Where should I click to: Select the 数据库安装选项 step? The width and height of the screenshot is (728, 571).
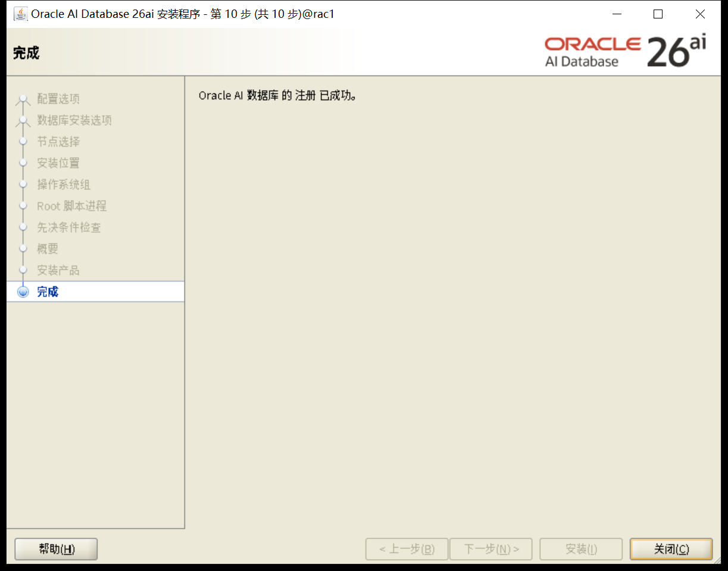[x=74, y=120]
